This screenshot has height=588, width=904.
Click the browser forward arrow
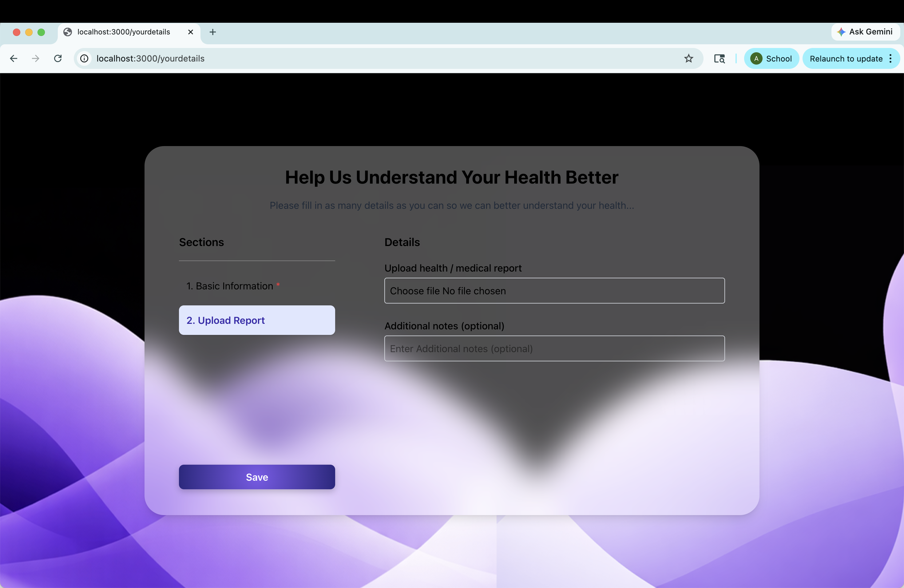36,58
